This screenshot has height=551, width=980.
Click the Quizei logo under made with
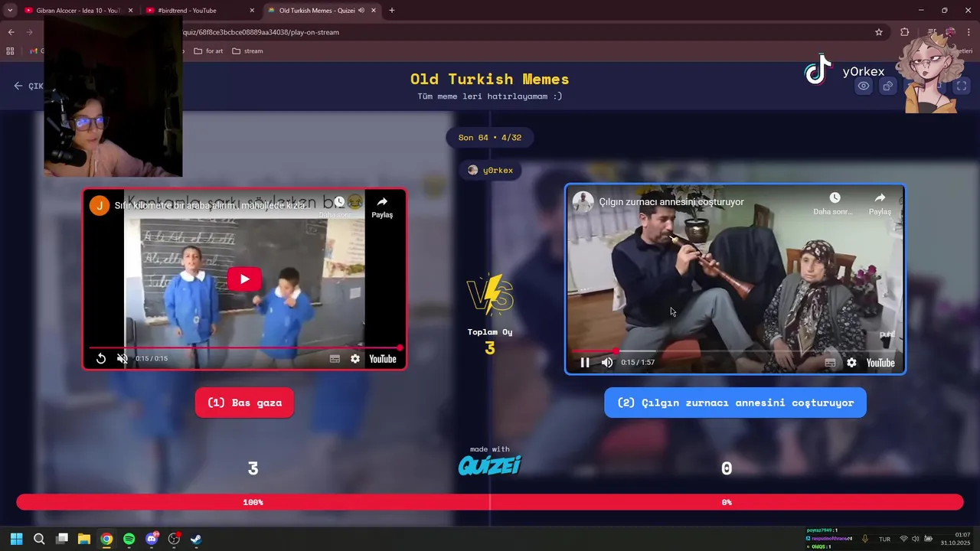pos(490,465)
